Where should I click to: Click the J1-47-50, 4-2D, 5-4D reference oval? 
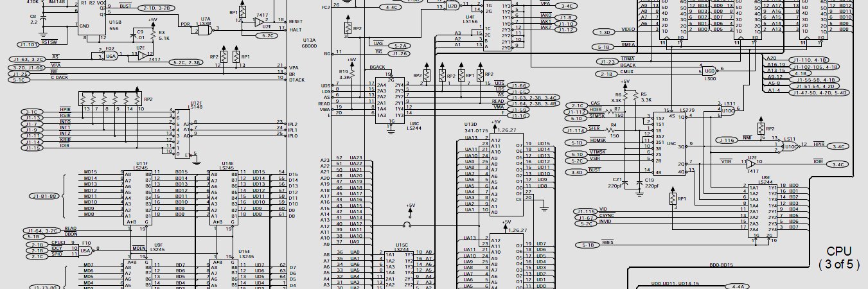pos(819,92)
